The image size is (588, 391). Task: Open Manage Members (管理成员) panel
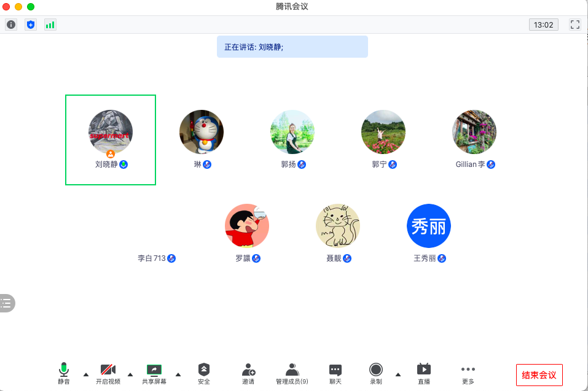click(292, 373)
